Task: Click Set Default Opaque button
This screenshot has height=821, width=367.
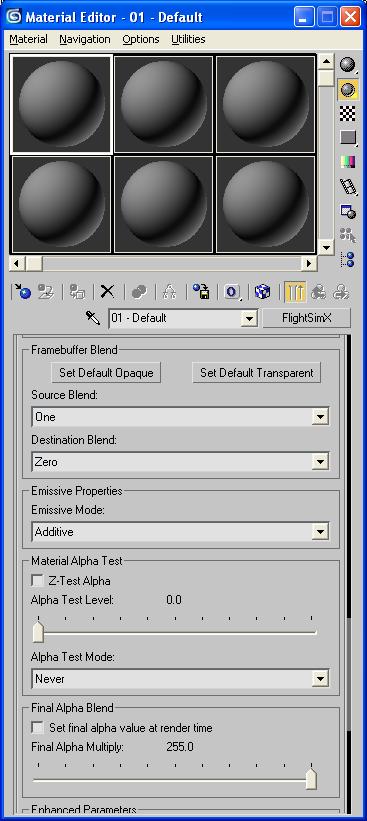Action: click(106, 373)
